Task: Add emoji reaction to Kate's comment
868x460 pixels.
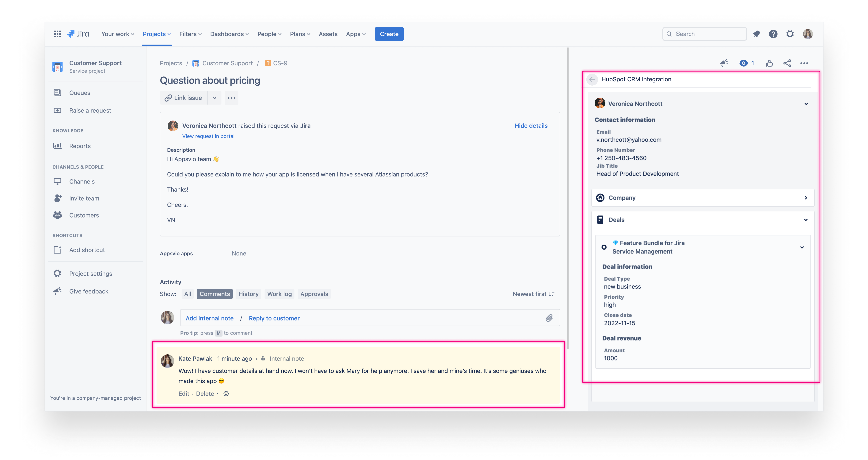Action: click(x=226, y=394)
